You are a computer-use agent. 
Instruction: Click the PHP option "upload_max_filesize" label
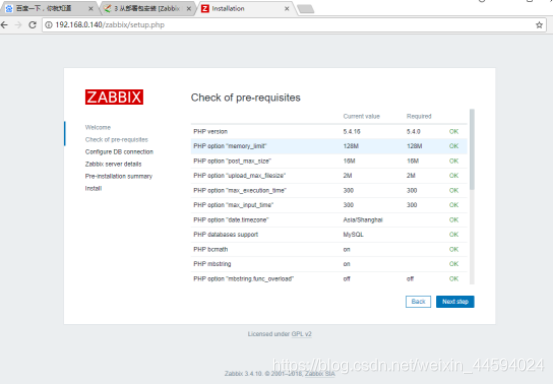240,176
